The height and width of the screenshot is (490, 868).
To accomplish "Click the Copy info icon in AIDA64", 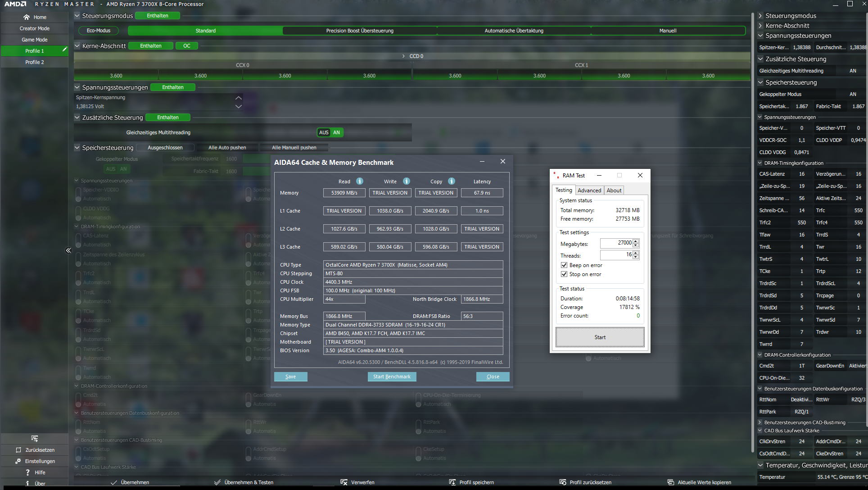I will pos(452,181).
